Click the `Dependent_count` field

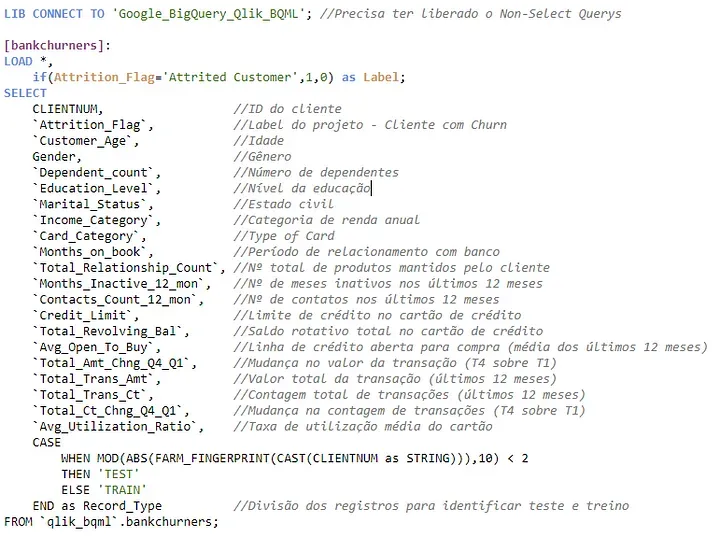pyautogui.click(x=96, y=173)
